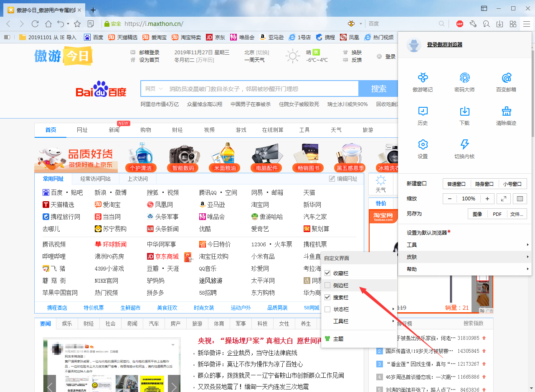Click the ADB ad-blocker toolbar icon
This screenshot has width=535, height=392.
(459, 24)
